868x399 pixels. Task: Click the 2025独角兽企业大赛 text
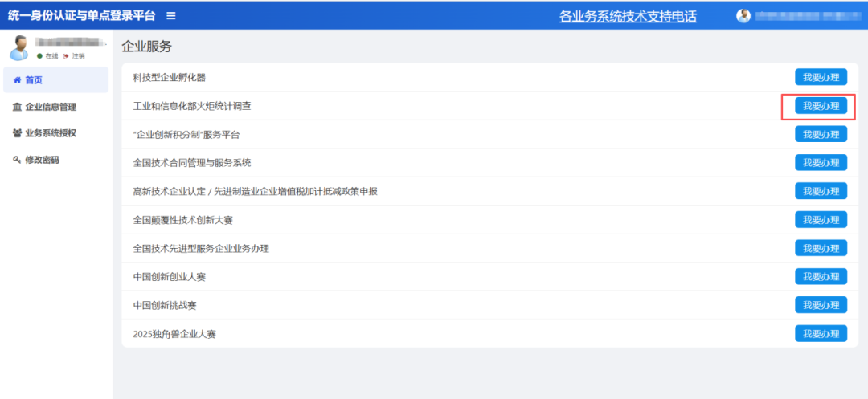174,334
